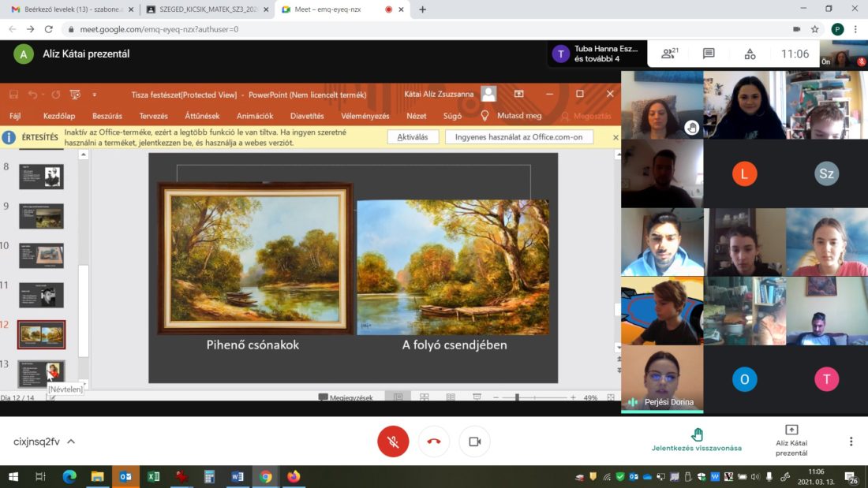
Task: Click the zoom in plus icon
Action: [x=573, y=397]
